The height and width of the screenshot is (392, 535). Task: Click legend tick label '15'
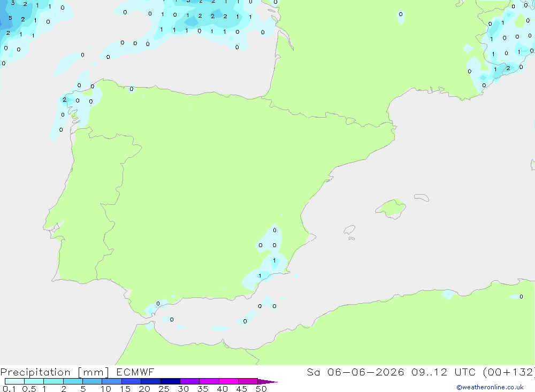pyautogui.click(x=125, y=389)
